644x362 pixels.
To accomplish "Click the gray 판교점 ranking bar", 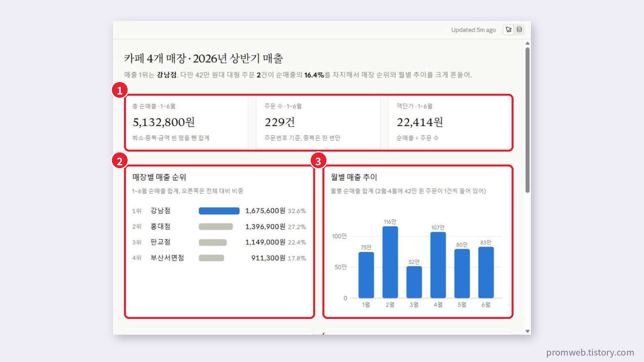I will coord(213,242).
